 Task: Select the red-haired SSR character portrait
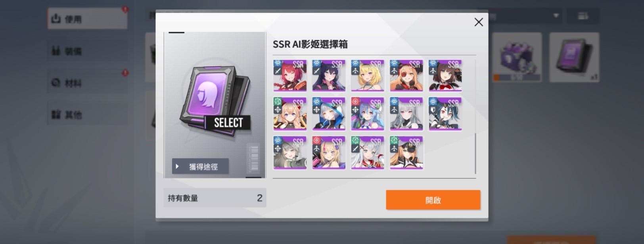point(289,76)
